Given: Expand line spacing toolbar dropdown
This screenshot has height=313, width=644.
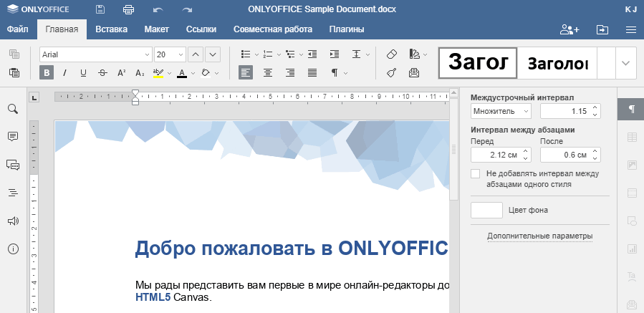Looking at the screenshot, I should coord(367,54).
